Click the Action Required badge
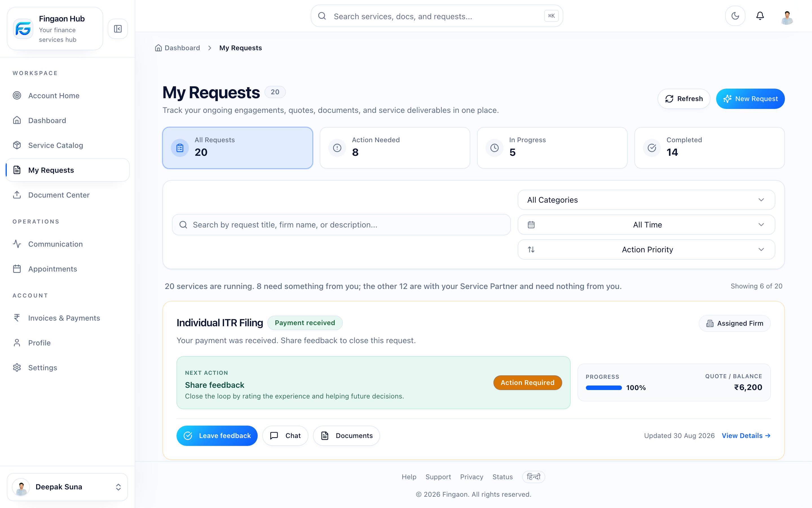The height and width of the screenshot is (508, 812). pos(528,383)
